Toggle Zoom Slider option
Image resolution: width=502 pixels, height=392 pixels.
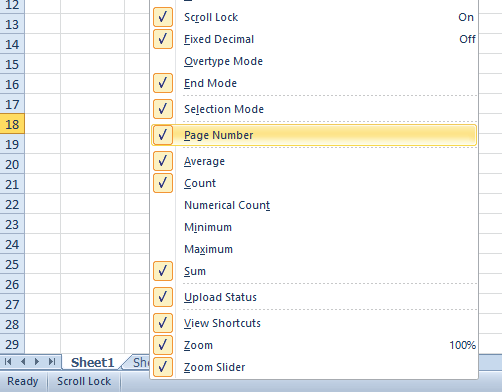[x=314, y=367]
